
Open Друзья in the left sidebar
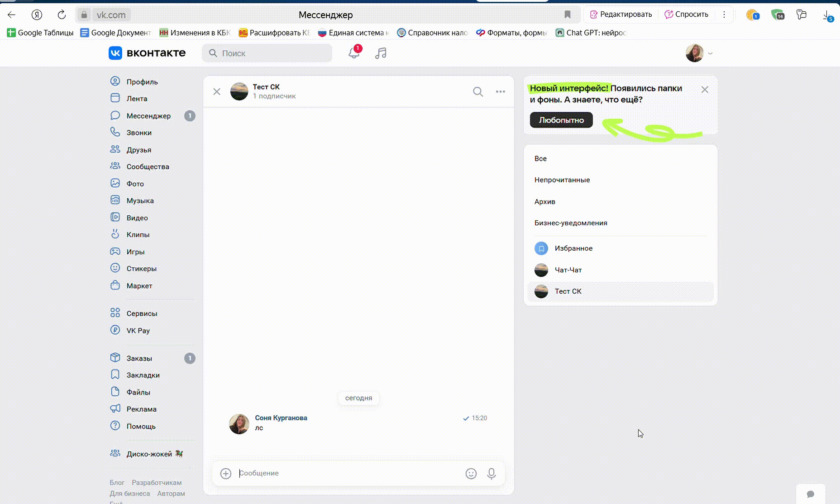138,150
